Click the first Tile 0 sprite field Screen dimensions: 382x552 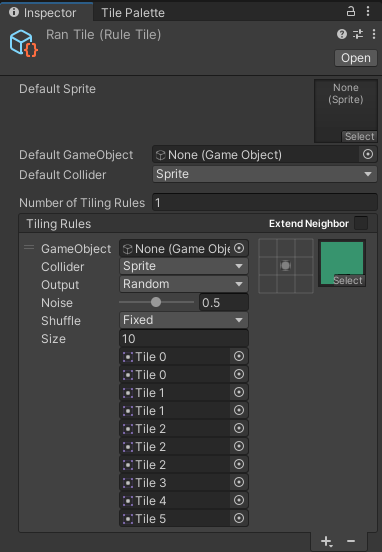pyautogui.click(x=184, y=357)
